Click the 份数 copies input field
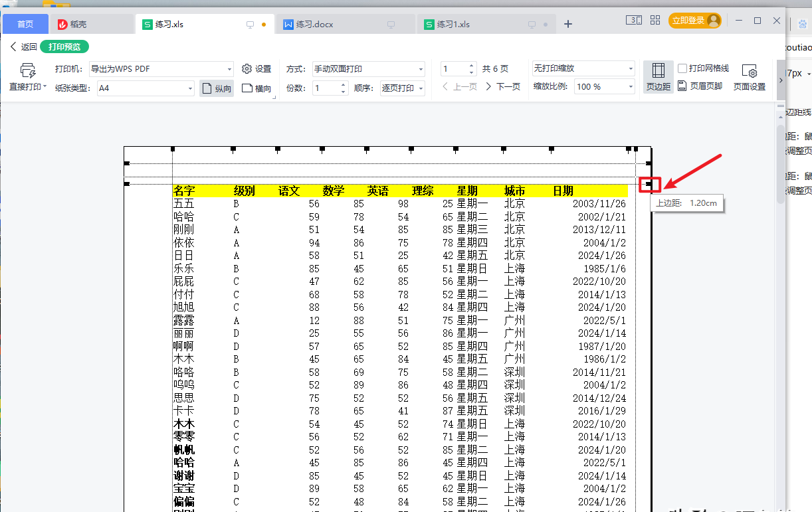The height and width of the screenshot is (512, 812). tap(326, 88)
